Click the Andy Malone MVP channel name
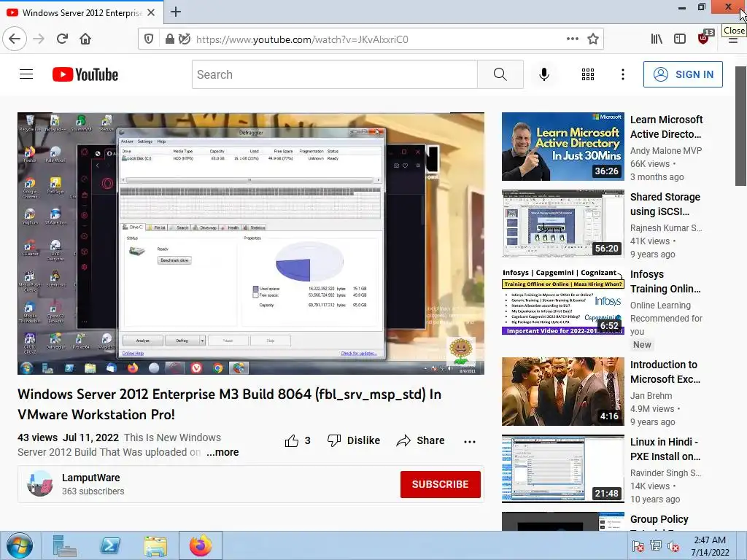 (666, 150)
